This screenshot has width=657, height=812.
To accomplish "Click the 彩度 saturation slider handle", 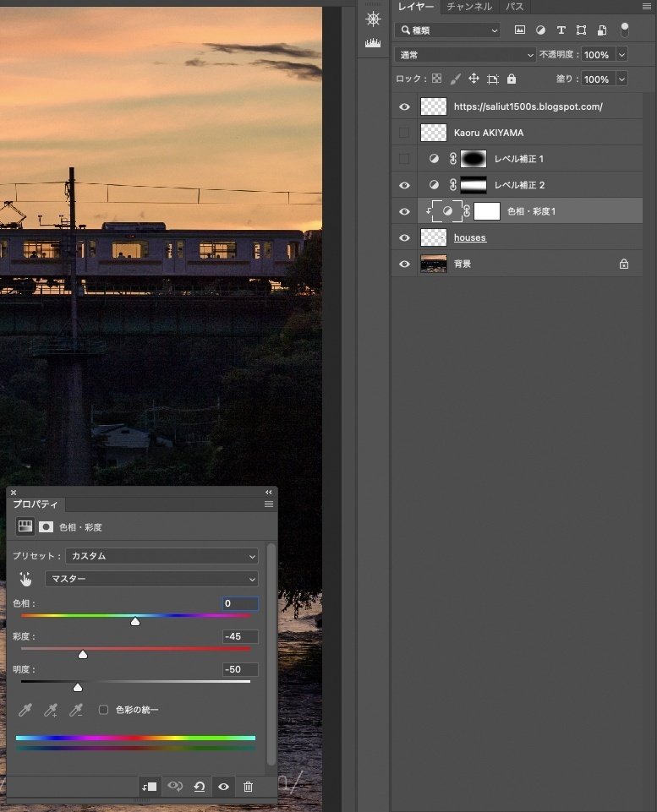I will point(83,654).
